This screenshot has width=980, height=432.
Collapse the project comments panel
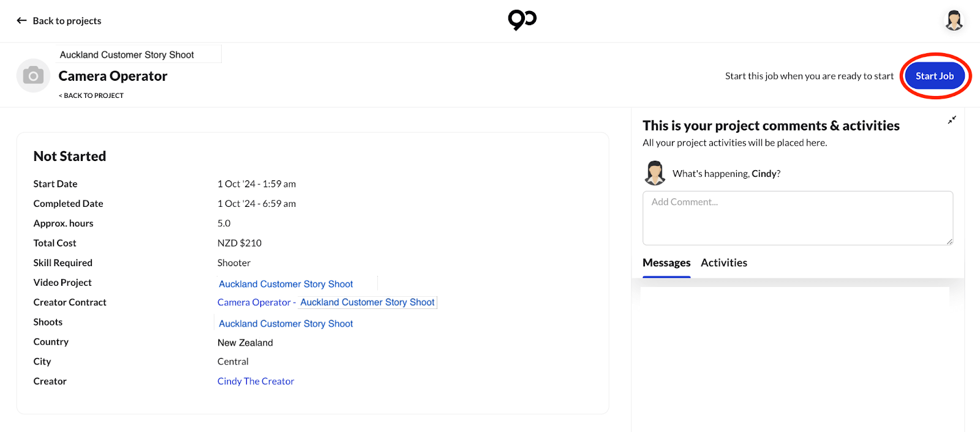tap(952, 120)
